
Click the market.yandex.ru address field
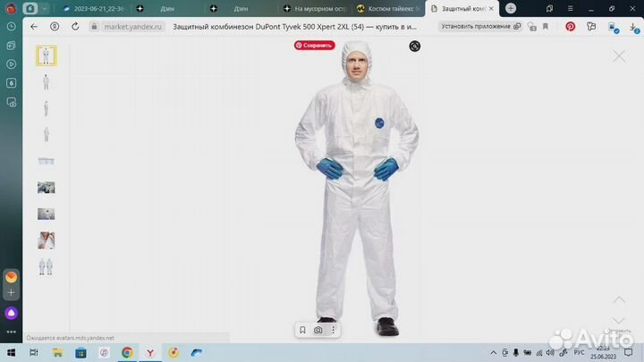click(x=132, y=27)
